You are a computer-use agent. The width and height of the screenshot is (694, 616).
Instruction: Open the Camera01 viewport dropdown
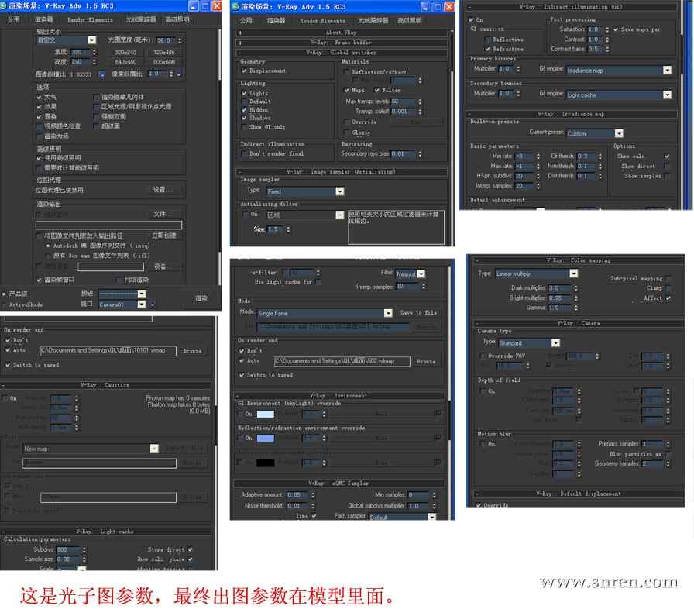[142, 305]
